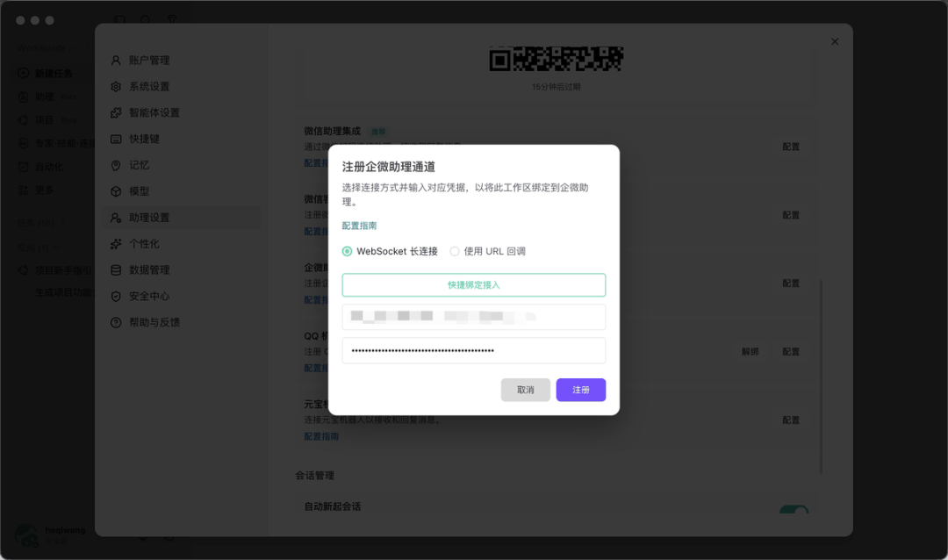Click the 记忆 icon
Screen dimensions: 948x560
tap(116, 165)
